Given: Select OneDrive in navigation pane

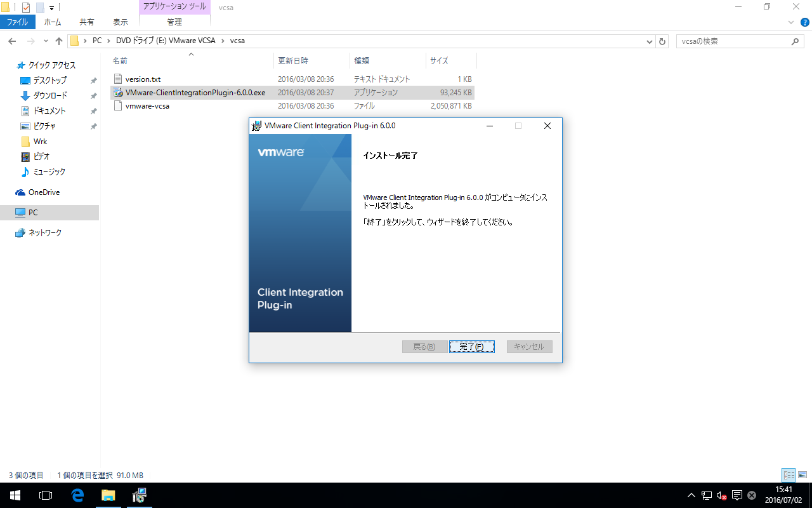Looking at the screenshot, I should point(44,192).
